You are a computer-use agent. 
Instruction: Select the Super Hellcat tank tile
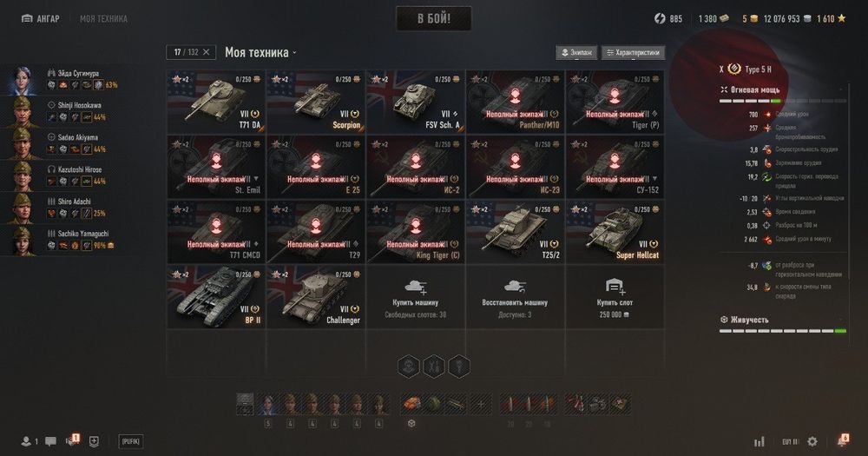pos(615,232)
